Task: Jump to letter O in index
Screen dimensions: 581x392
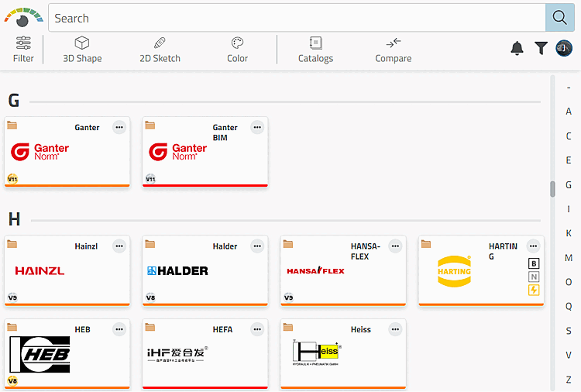Action: pyautogui.click(x=569, y=282)
